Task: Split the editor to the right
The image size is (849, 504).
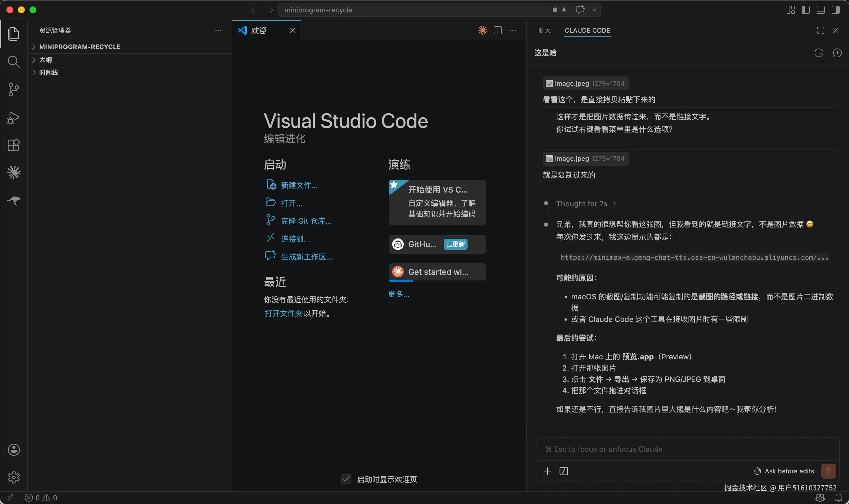Action: (498, 30)
